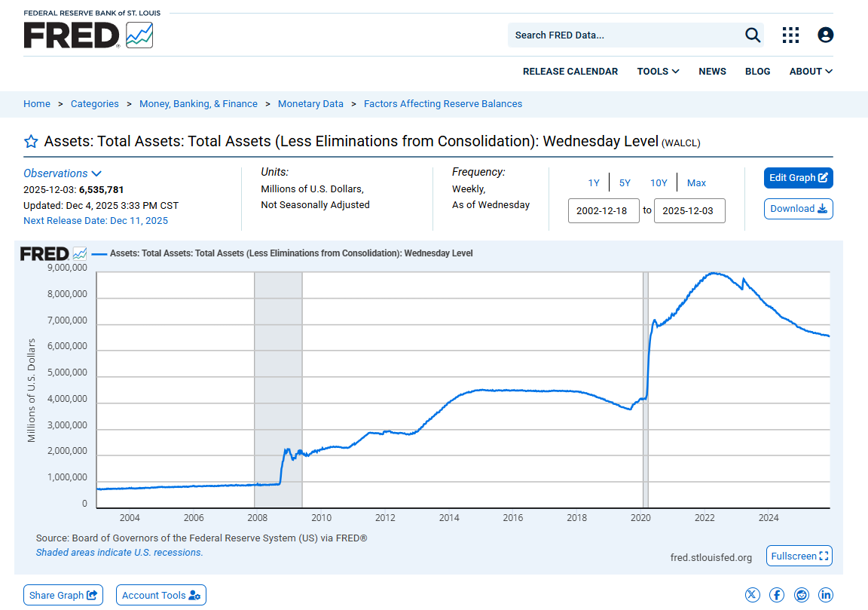Image resolution: width=868 pixels, height=610 pixels.
Task: Select the Max date range
Action: 696,182
